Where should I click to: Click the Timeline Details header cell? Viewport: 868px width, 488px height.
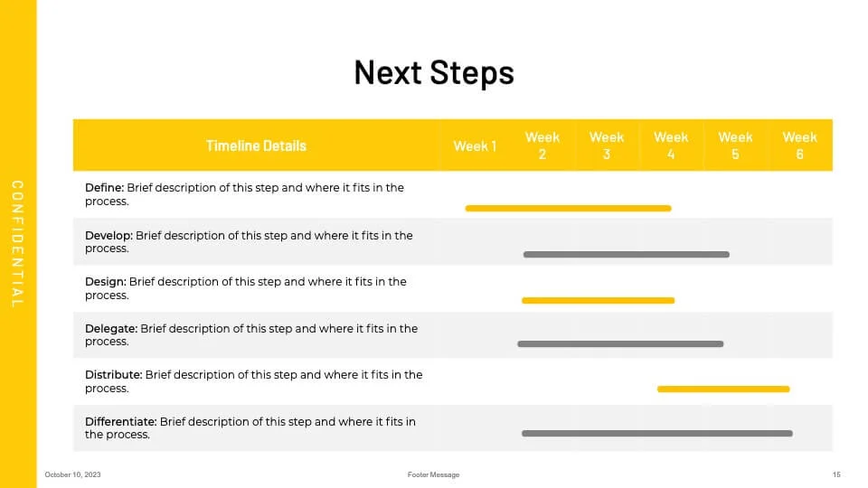pos(256,145)
